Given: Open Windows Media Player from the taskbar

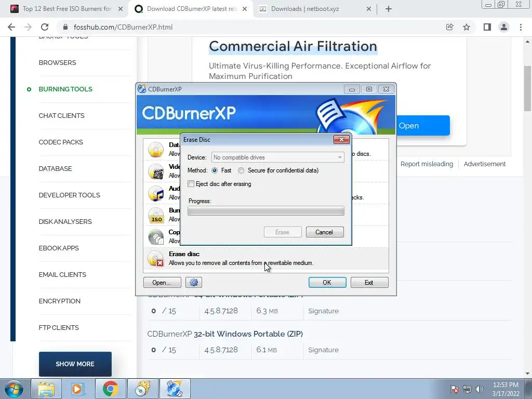Looking at the screenshot, I should tap(77, 389).
